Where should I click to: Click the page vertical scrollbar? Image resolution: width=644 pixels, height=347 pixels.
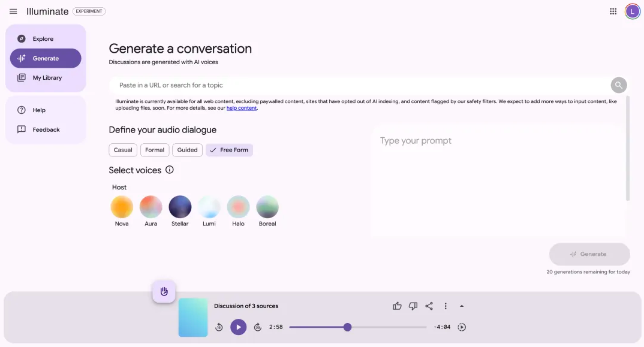[627, 148]
